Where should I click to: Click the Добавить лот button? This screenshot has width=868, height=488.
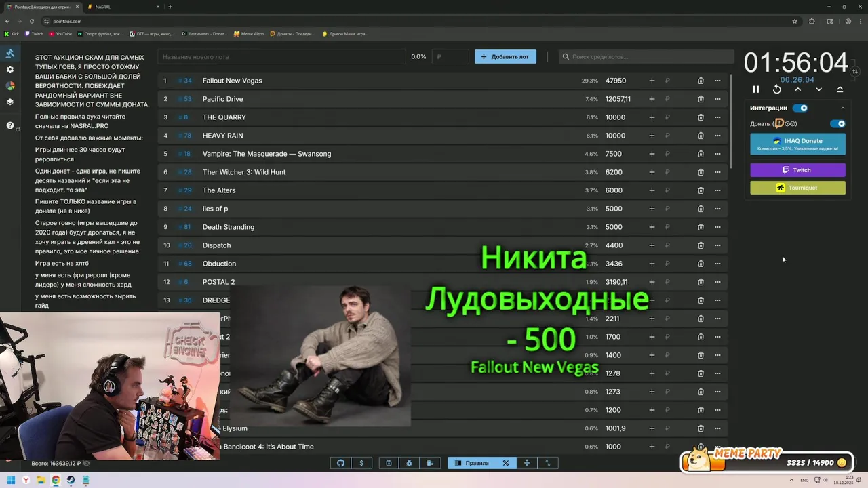click(x=505, y=57)
